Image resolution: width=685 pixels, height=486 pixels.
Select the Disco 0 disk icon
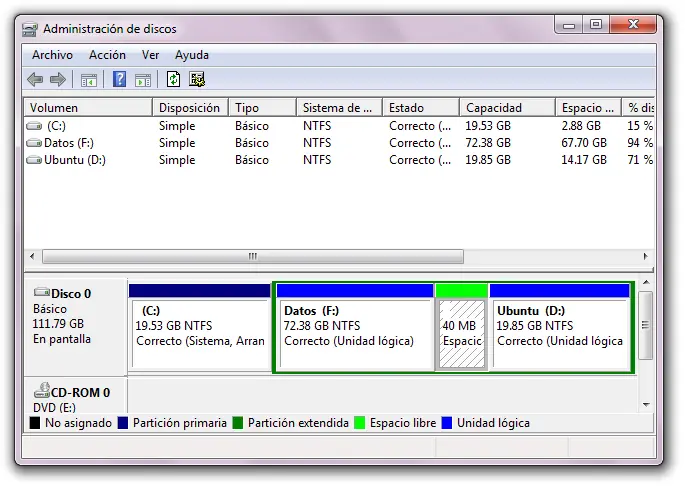42,292
